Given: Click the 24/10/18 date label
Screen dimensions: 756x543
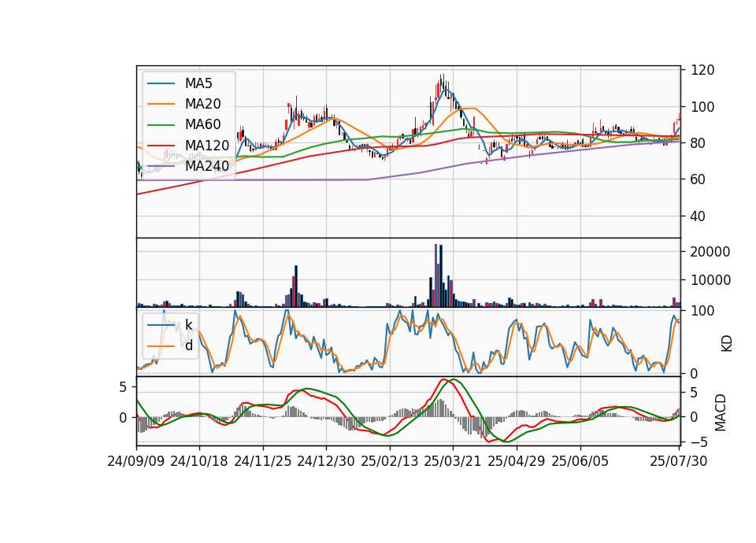Looking at the screenshot, I should pos(199,461).
